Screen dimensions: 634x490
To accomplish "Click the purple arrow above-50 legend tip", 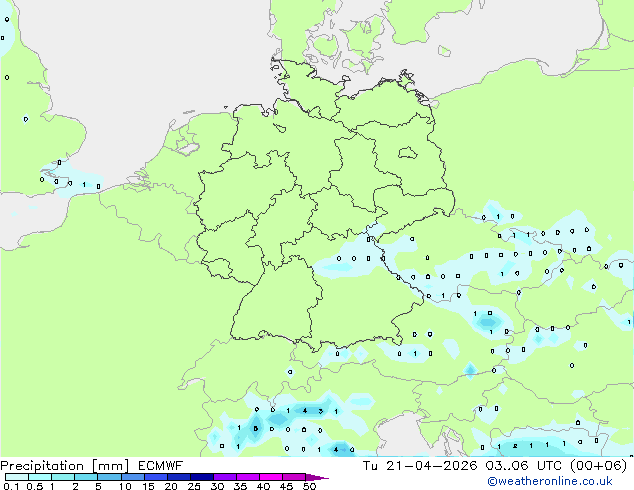I will pos(317,477).
